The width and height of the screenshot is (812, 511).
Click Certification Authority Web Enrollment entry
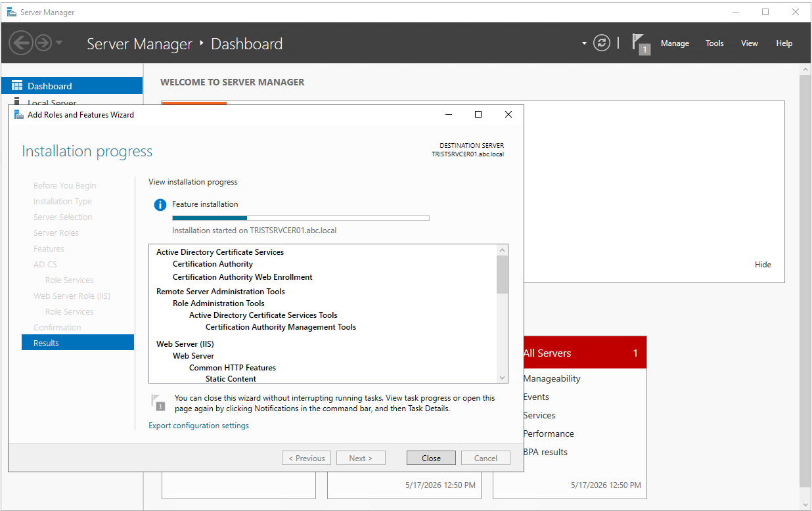point(242,277)
